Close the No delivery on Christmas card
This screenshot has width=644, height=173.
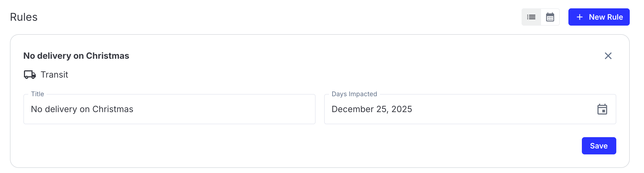[x=608, y=56]
